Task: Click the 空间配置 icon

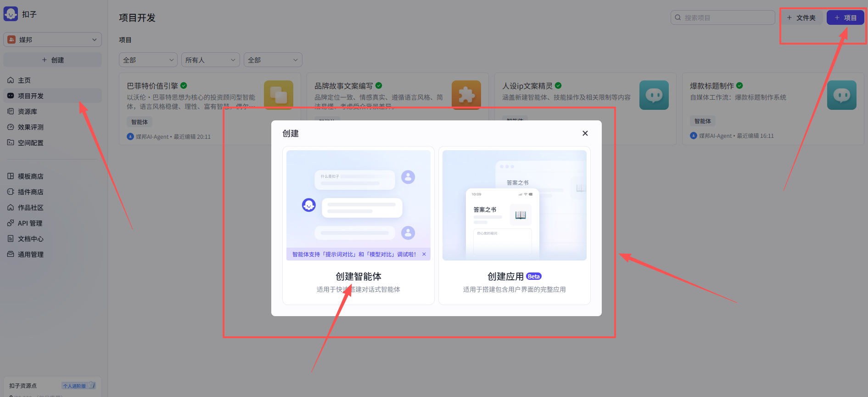Action: coord(11,142)
